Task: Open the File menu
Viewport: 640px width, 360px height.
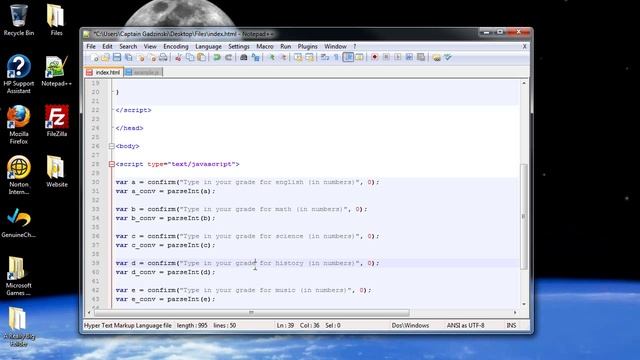Action: (x=91, y=47)
